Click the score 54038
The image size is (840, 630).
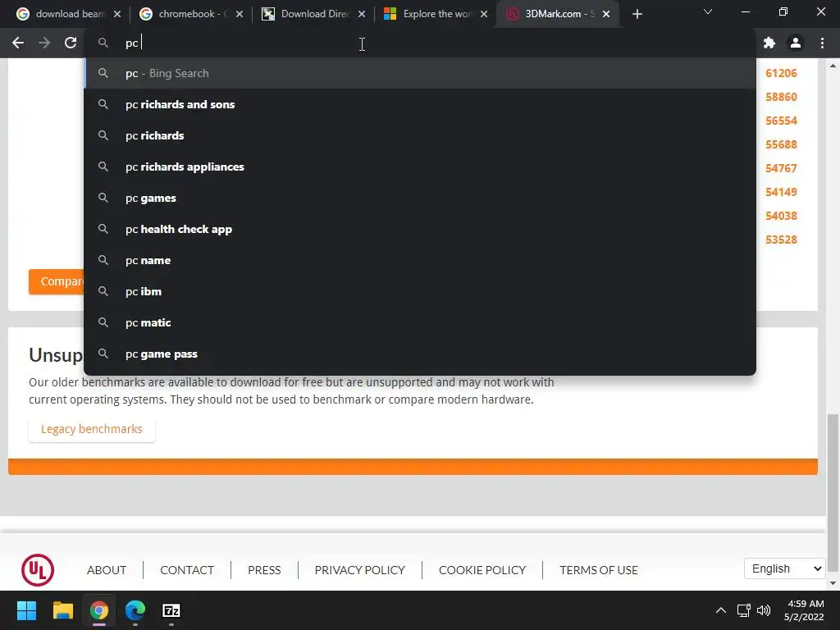781,216
